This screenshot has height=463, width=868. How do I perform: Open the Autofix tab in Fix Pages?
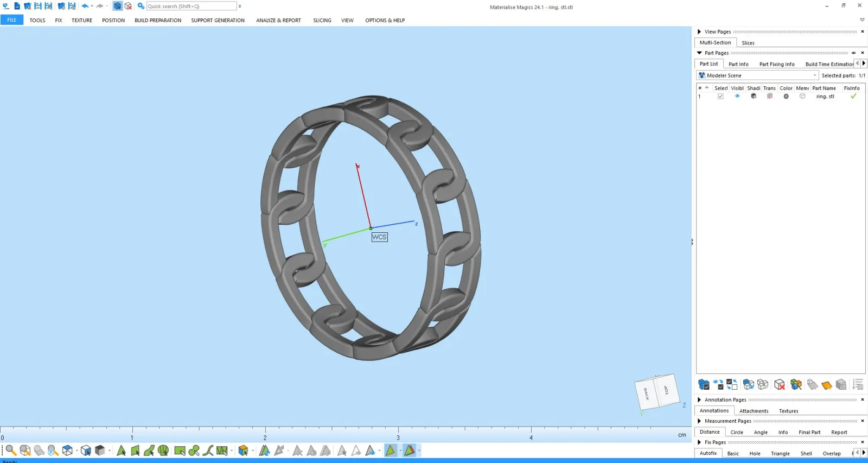pos(708,453)
